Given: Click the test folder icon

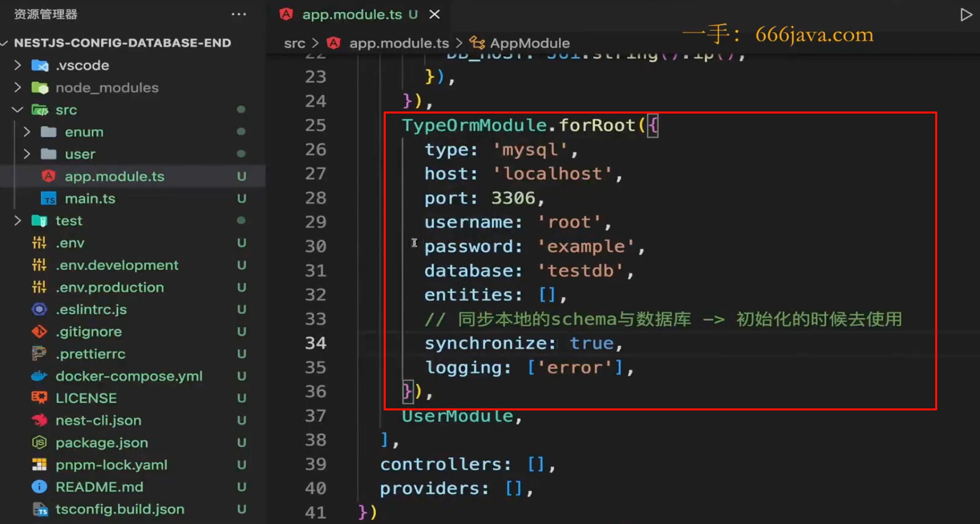Looking at the screenshot, I should [x=40, y=221].
